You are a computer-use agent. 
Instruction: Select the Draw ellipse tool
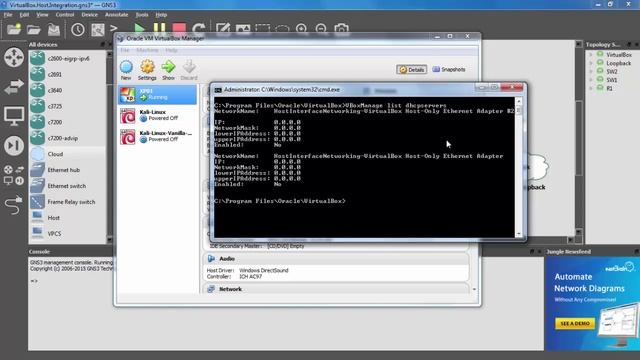coord(282,29)
